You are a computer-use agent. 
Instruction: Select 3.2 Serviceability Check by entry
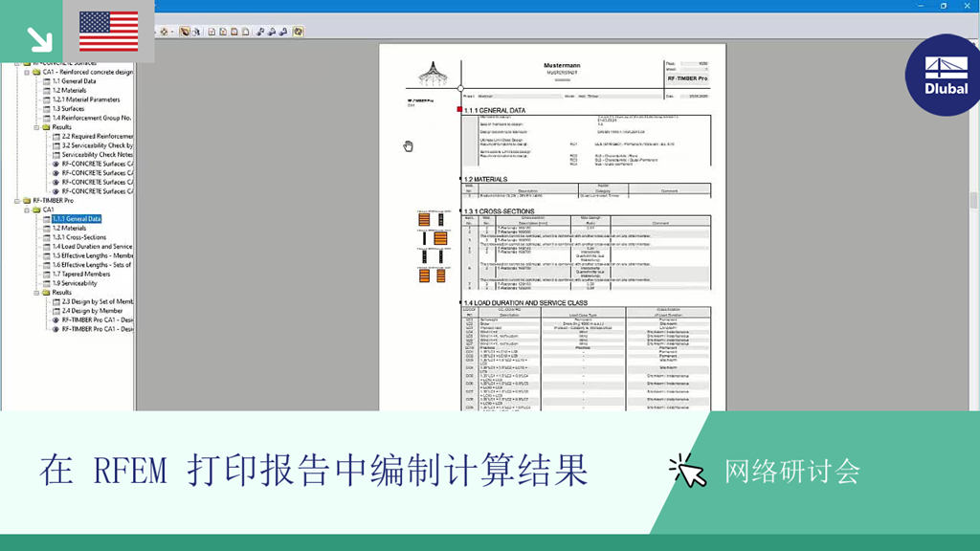(x=98, y=145)
